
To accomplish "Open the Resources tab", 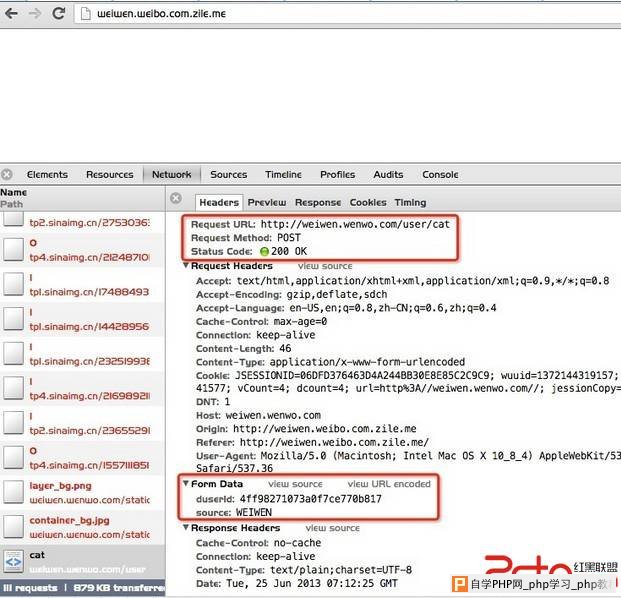I will tap(110, 175).
